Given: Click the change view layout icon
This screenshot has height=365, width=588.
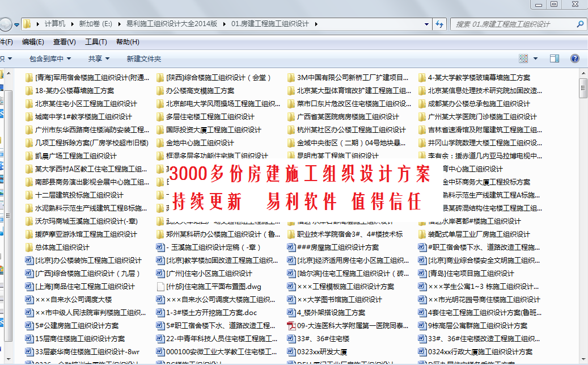Looking at the screenshot, I should [523, 58].
